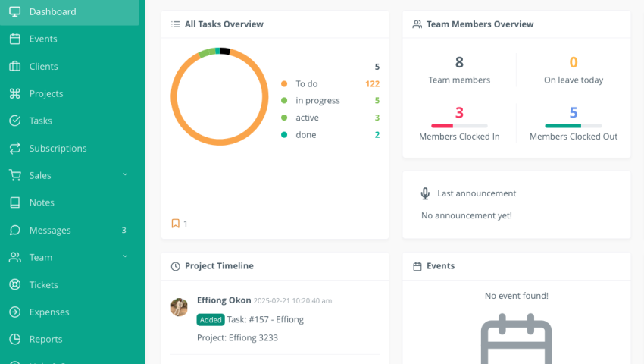Click the bookmark icon under tasks chart
This screenshot has width=644, height=364.
tap(175, 224)
